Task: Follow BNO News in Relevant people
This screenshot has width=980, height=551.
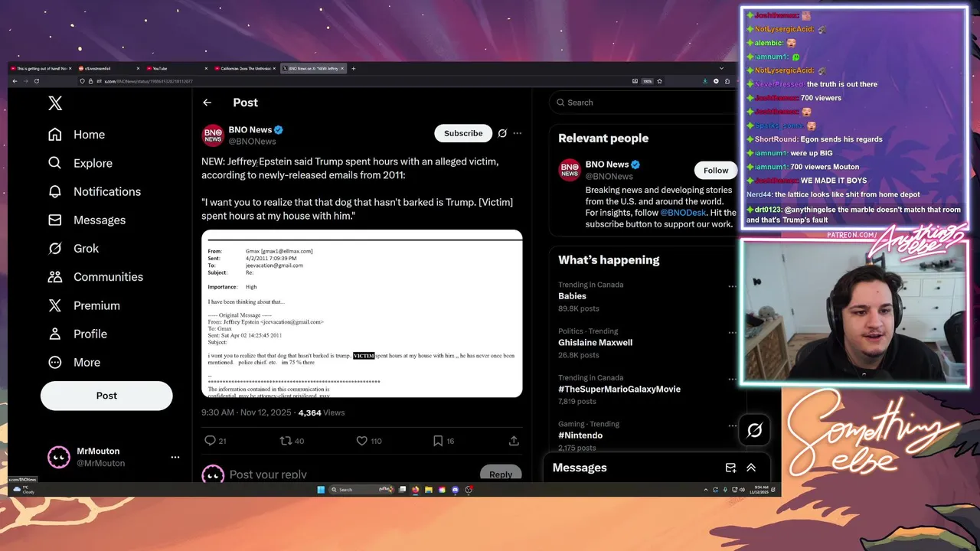Action: 716,170
